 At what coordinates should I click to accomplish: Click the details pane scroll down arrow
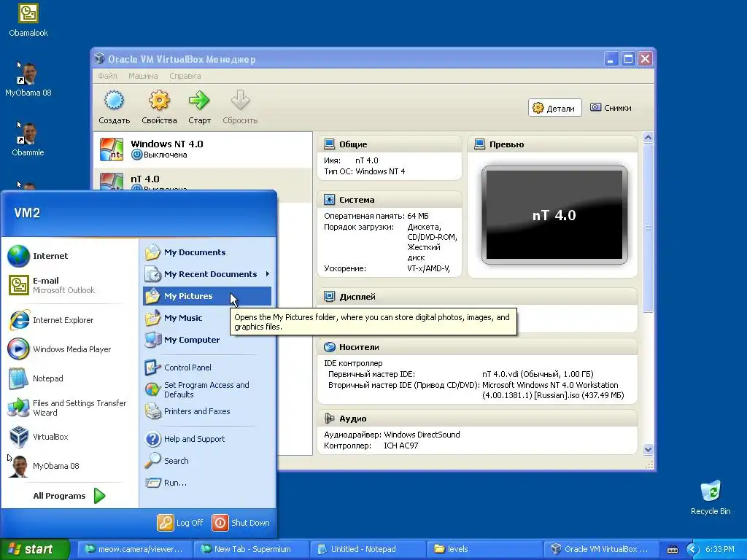tap(648, 449)
